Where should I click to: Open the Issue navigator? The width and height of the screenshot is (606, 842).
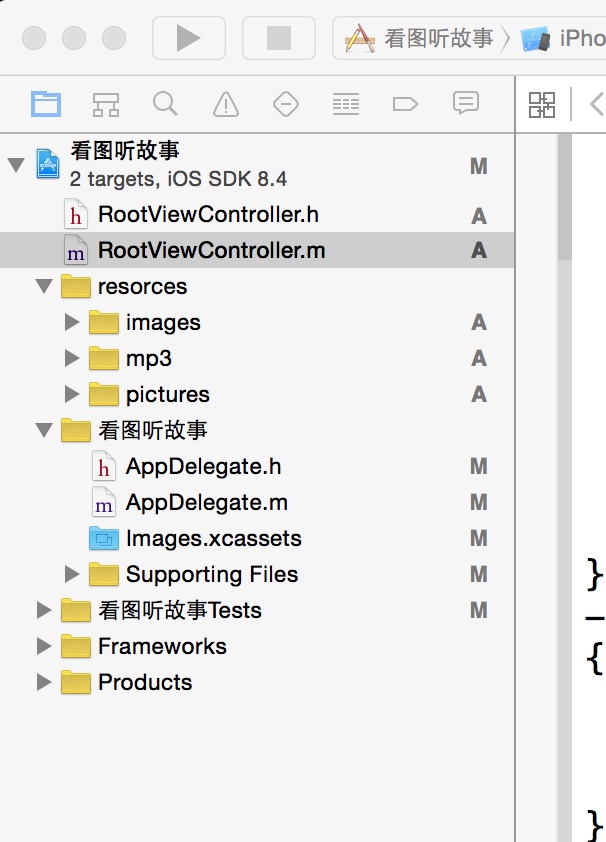click(225, 104)
